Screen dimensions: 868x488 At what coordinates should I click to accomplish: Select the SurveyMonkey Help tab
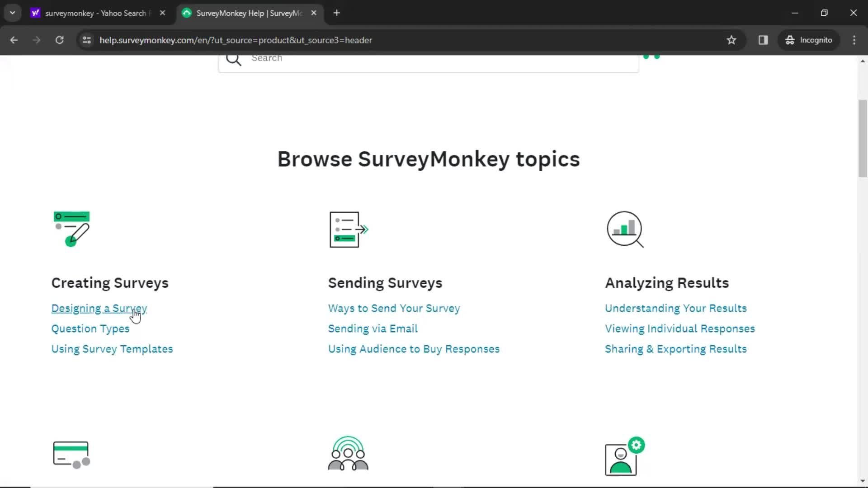pos(247,13)
